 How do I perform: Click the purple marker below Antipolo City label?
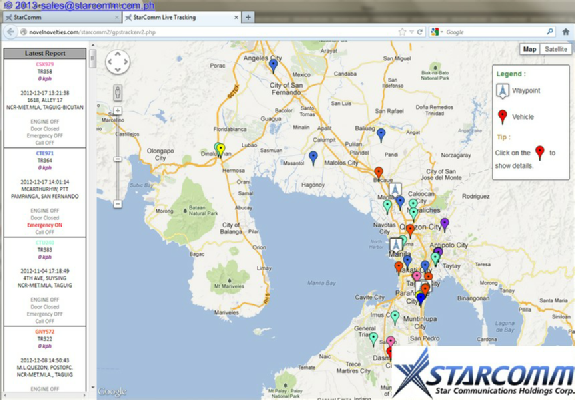coord(438,252)
